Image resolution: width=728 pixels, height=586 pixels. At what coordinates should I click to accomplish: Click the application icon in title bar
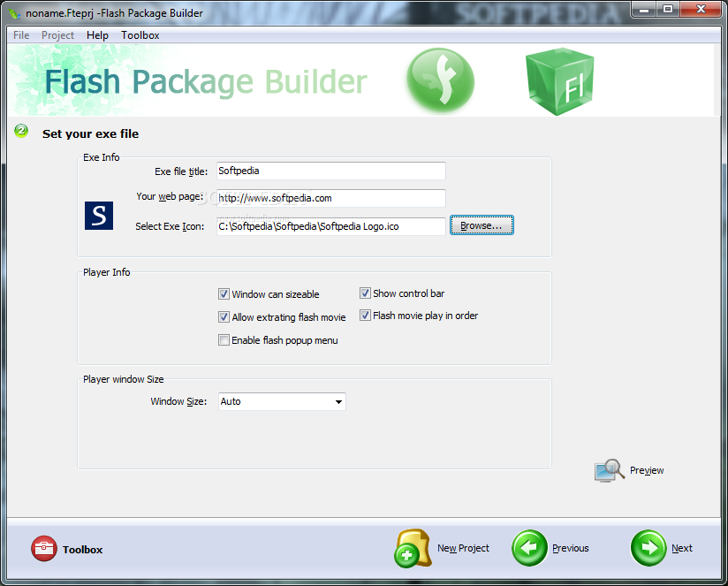(x=15, y=13)
